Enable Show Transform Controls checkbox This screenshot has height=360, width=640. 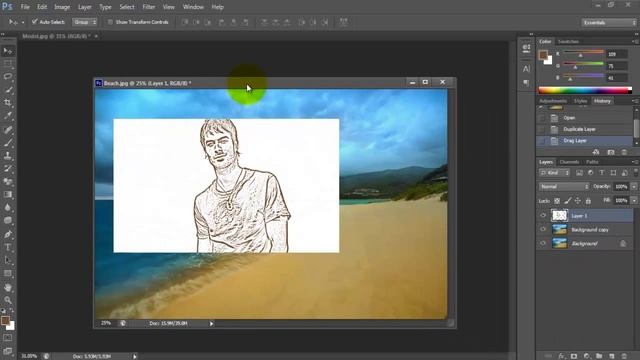tap(110, 22)
